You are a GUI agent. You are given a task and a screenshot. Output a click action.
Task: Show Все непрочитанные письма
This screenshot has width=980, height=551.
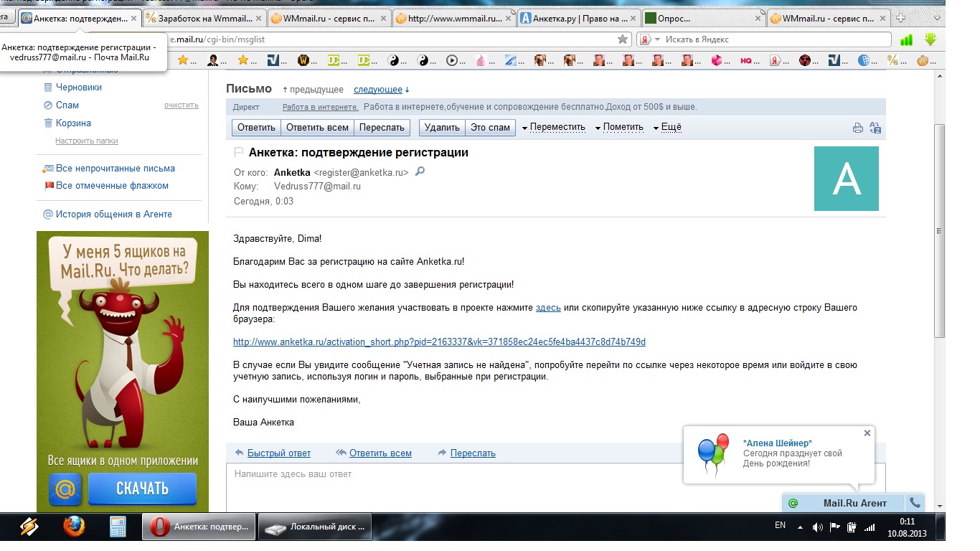pyautogui.click(x=116, y=168)
